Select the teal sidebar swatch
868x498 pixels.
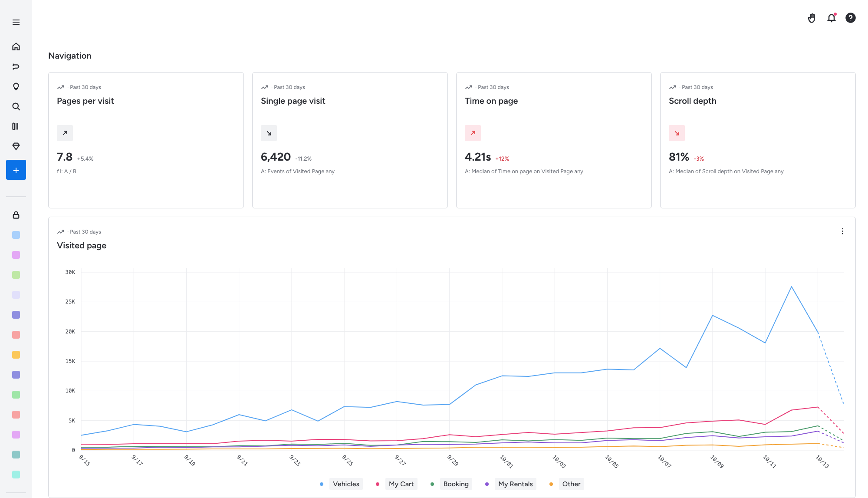[16, 455]
